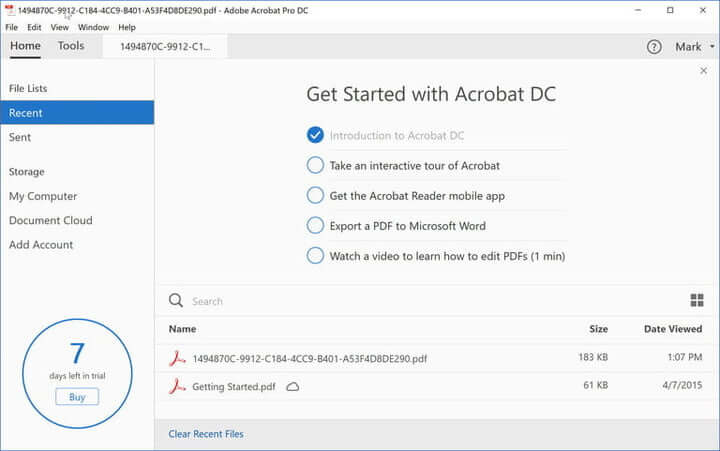This screenshot has width=720, height=451.
Task: Click the Clear Recent Files link
Action: (206, 434)
